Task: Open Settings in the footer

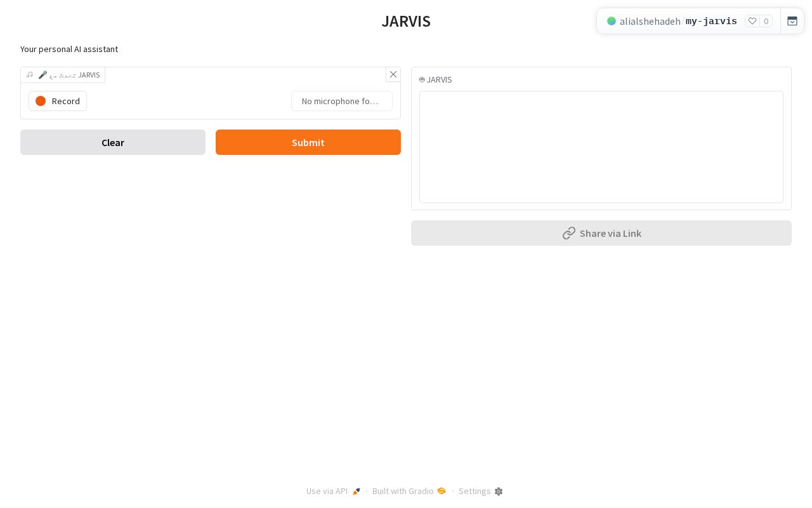Action: pyautogui.click(x=481, y=491)
